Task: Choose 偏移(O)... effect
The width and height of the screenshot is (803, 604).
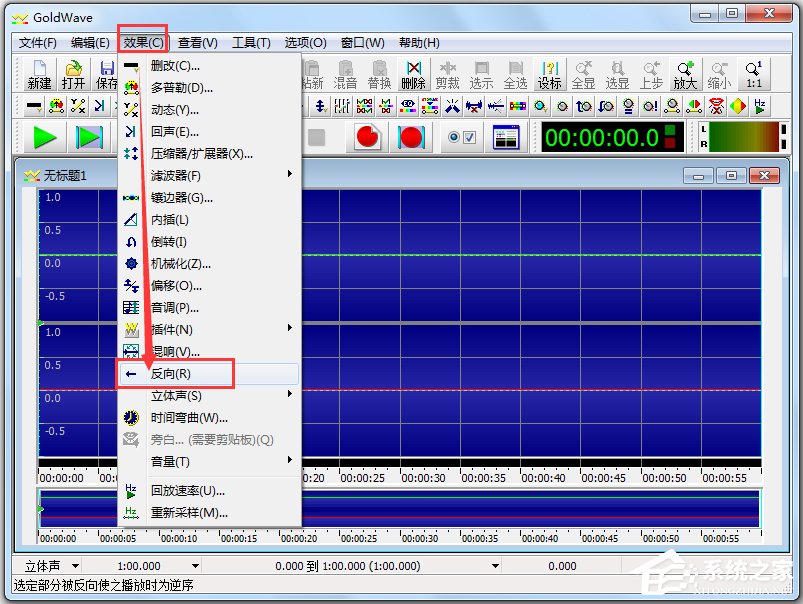Action: (209, 286)
